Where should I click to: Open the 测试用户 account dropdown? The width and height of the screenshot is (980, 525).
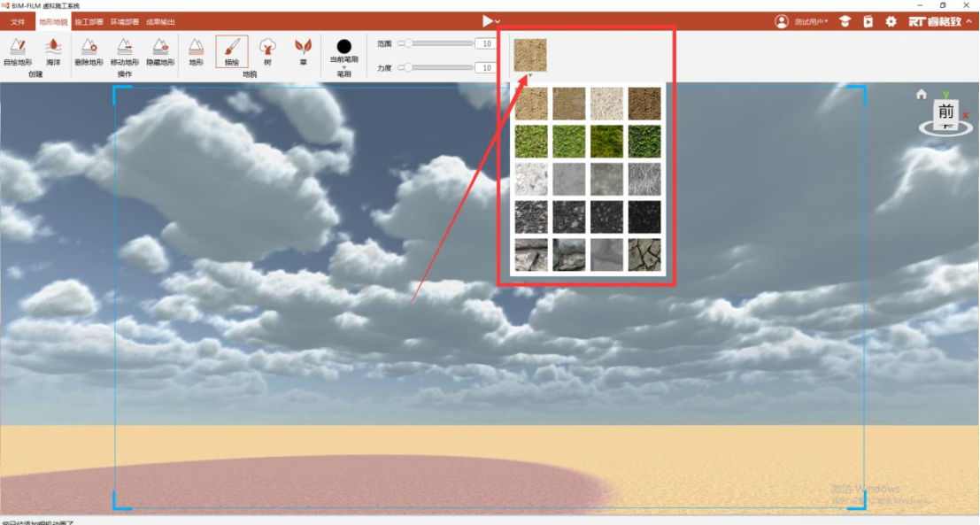(x=811, y=22)
